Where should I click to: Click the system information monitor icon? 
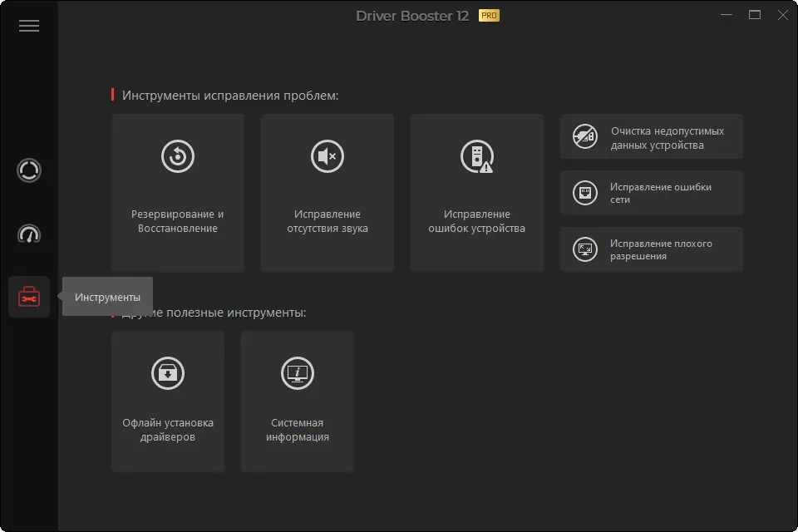298,373
